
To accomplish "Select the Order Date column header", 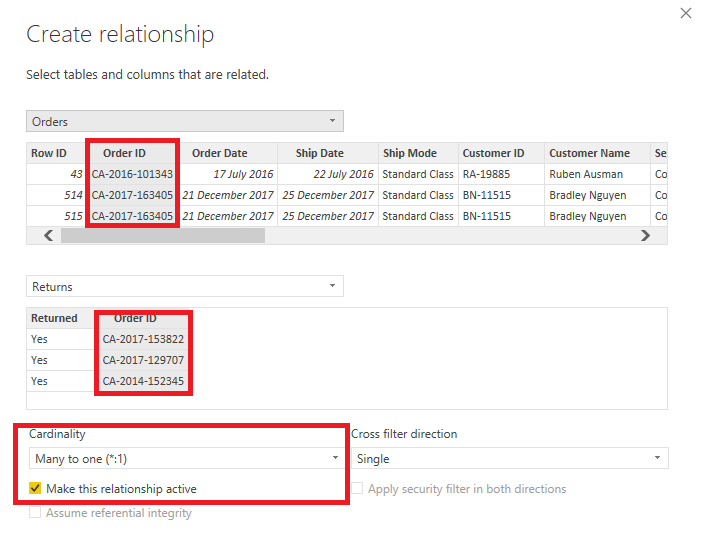I will tap(219, 153).
